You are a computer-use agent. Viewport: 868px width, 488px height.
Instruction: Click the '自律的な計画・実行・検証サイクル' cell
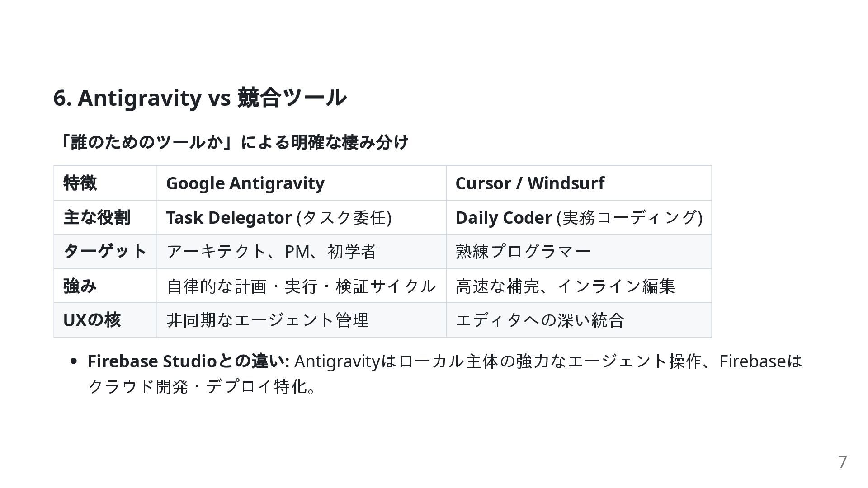click(301, 286)
